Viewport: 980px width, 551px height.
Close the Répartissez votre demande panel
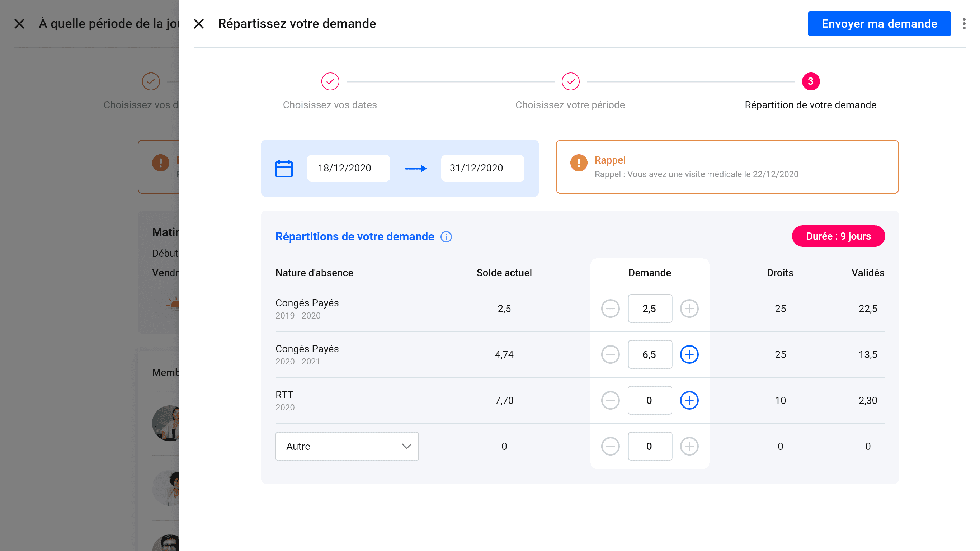tap(199, 24)
